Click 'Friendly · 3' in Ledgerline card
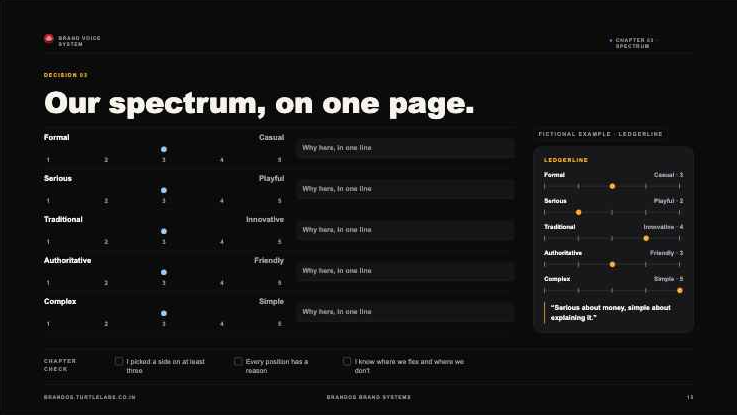The width and height of the screenshot is (737, 415). (666, 253)
